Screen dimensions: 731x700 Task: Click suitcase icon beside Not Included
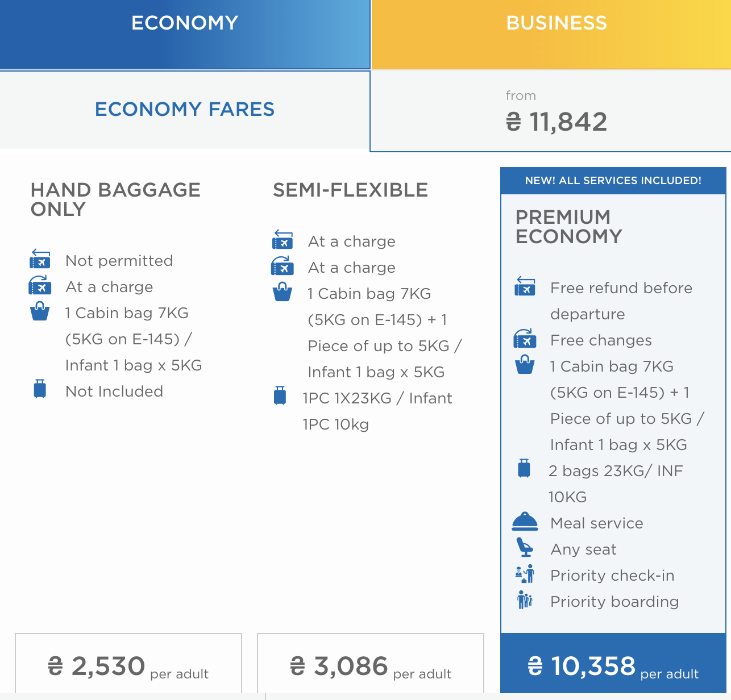pyautogui.click(x=40, y=390)
